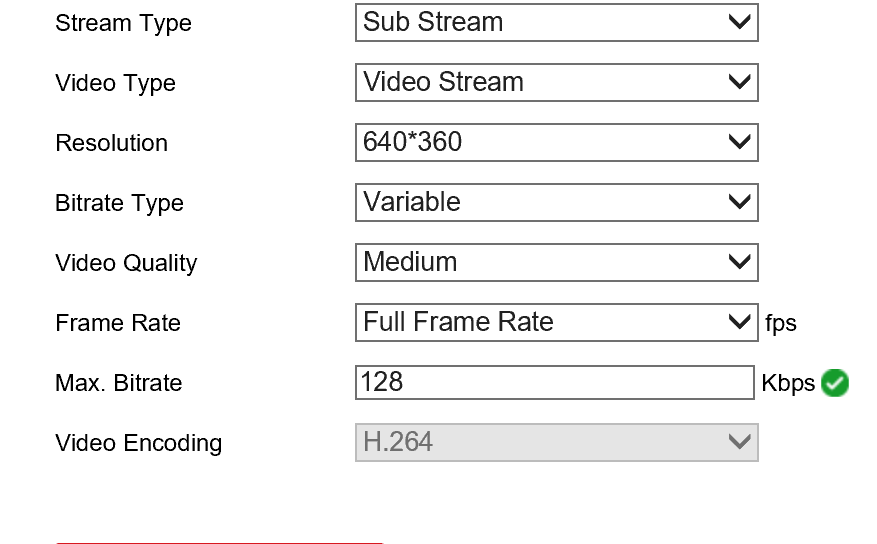Image resolution: width=877 pixels, height=544 pixels.
Task: Click the Kbps unit label
Action: pos(788,384)
